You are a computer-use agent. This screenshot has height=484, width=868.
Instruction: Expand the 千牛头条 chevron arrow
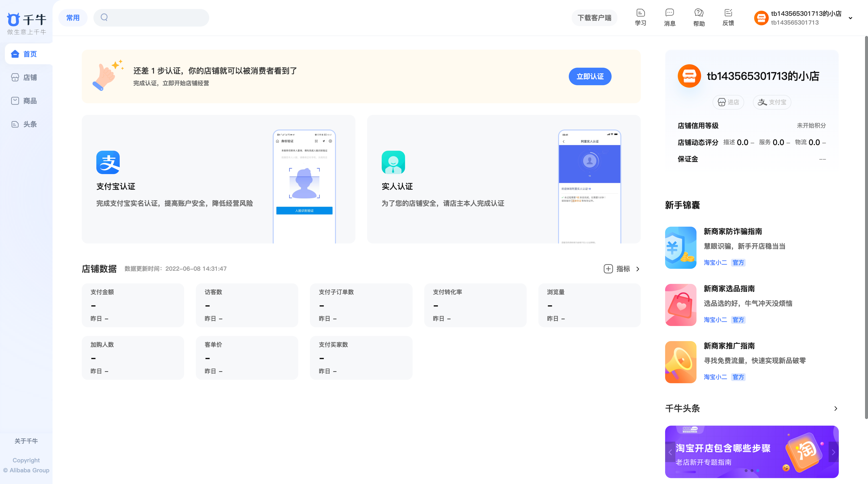pyautogui.click(x=835, y=409)
